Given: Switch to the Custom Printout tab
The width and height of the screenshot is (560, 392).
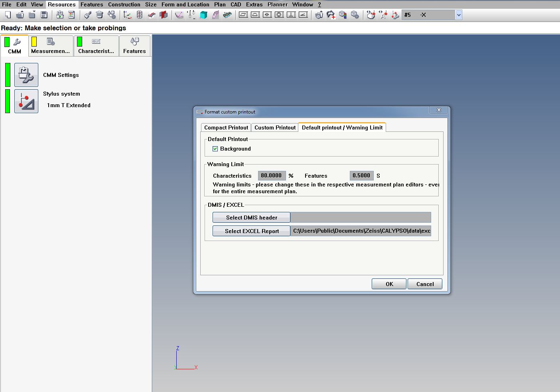Looking at the screenshot, I should (275, 127).
